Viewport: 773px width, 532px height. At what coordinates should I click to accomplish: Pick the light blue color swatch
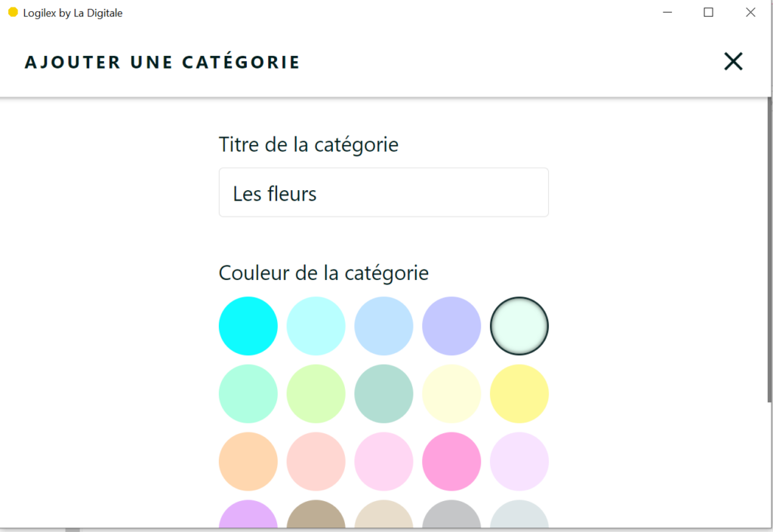(383, 325)
